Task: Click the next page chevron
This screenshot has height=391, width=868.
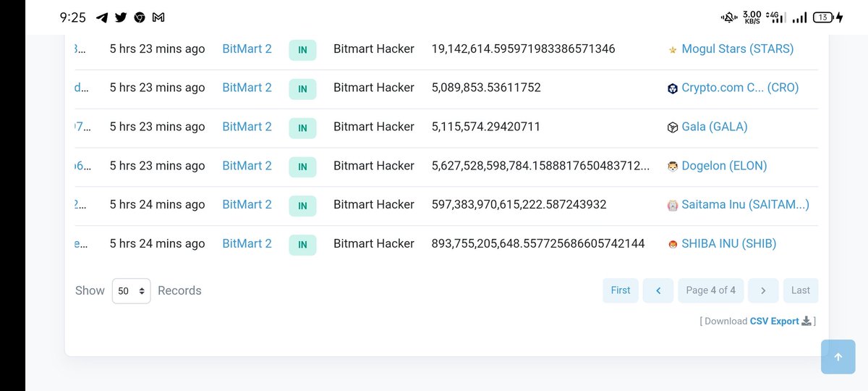Action: pyautogui.click(x=763, y=290)
